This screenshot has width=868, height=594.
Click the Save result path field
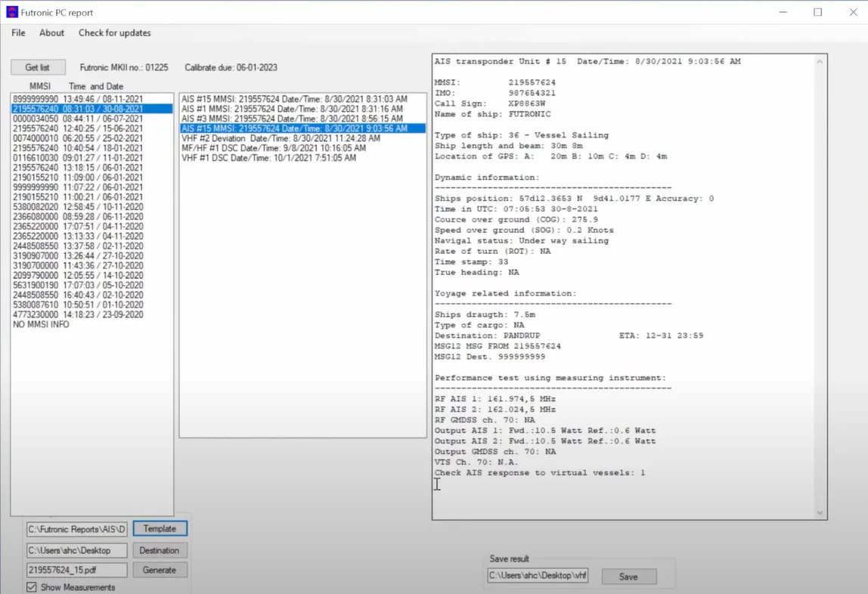[538, 577]
